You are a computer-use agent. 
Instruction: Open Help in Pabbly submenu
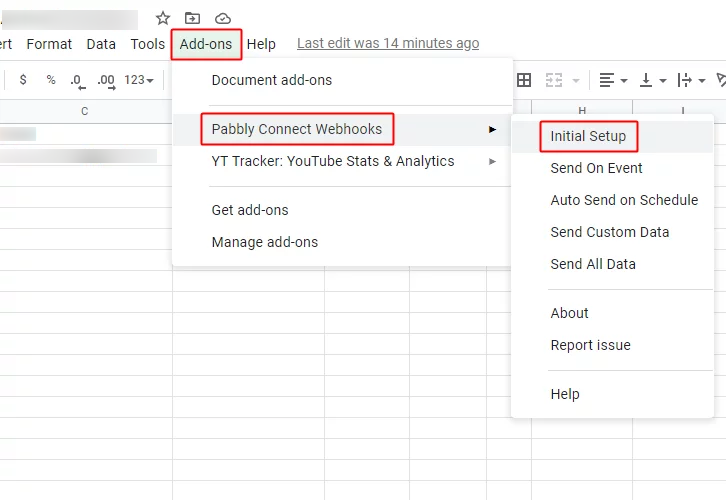(x=612, y=394)
